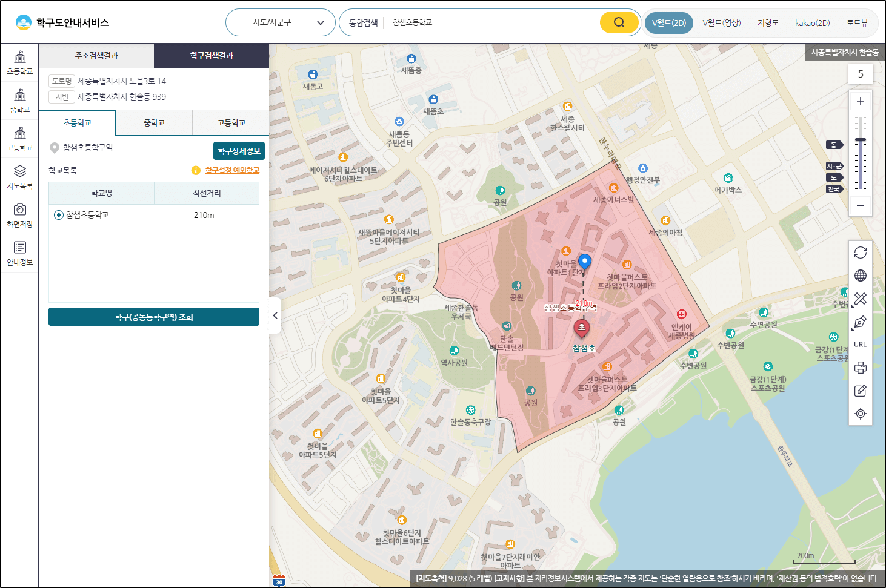Click the 참샘초통학구역 label in panel
Image resolution: width=886 pixels, height=588 pixels.
point(88,148)
